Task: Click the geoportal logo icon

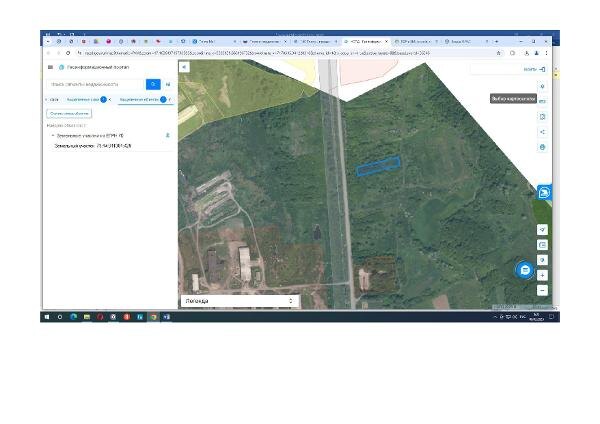Action: tap(61, 67)
